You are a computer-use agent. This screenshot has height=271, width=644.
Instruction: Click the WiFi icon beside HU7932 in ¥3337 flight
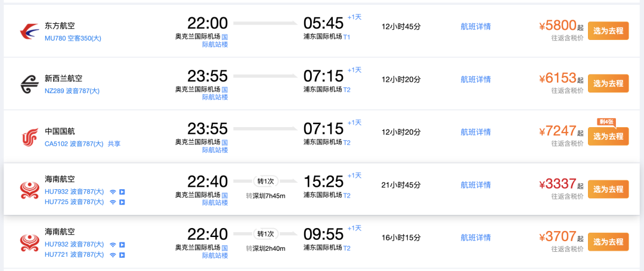(113, 192)
